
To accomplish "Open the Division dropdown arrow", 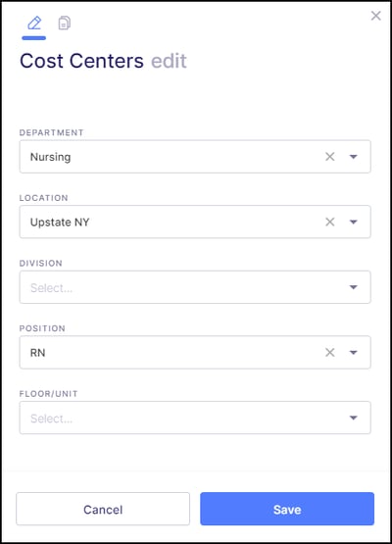I will pyautogui.click(x=353, y=287).
